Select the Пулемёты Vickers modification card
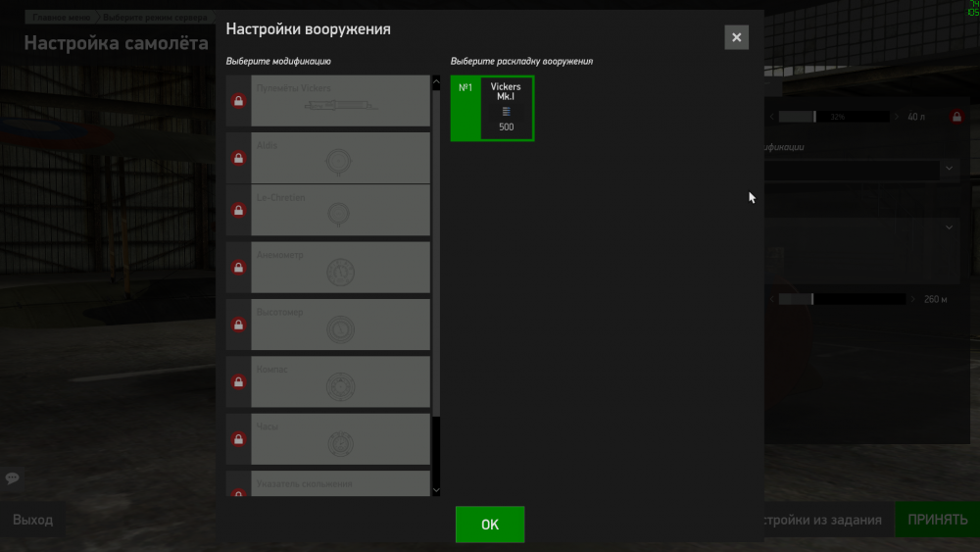 (x=340, y=101)
